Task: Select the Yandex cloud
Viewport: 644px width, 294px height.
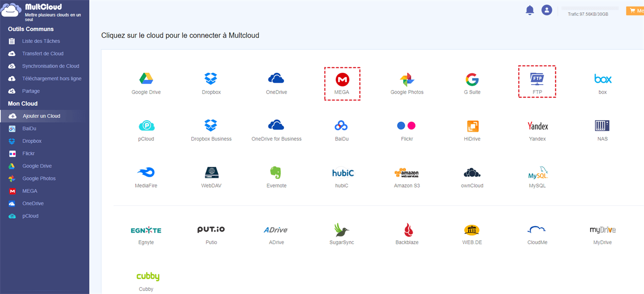Action: (x=537, y=126)
